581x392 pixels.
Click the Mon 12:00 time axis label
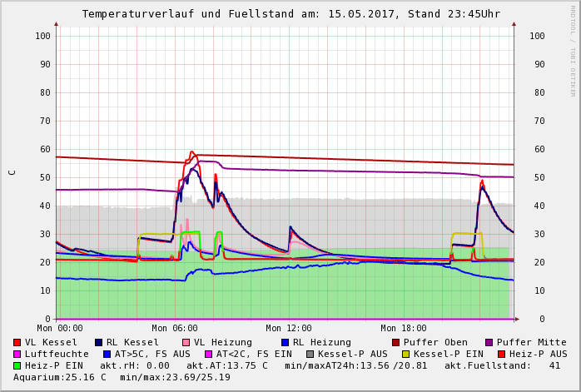coord(289,329)
